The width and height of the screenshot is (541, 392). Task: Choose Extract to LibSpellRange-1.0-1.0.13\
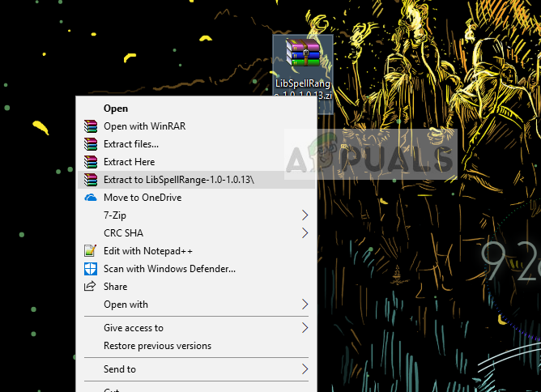pyautogui.click(x=196, y=180)
